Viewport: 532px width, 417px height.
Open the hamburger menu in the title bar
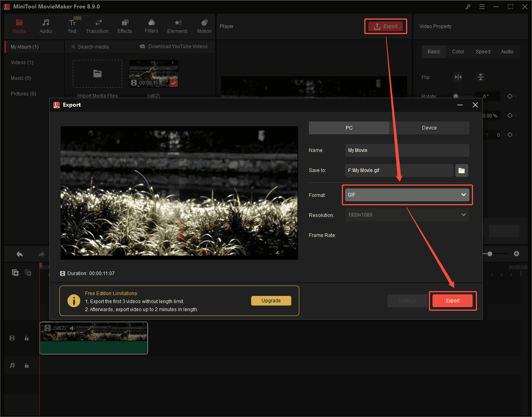coord(482,6)
